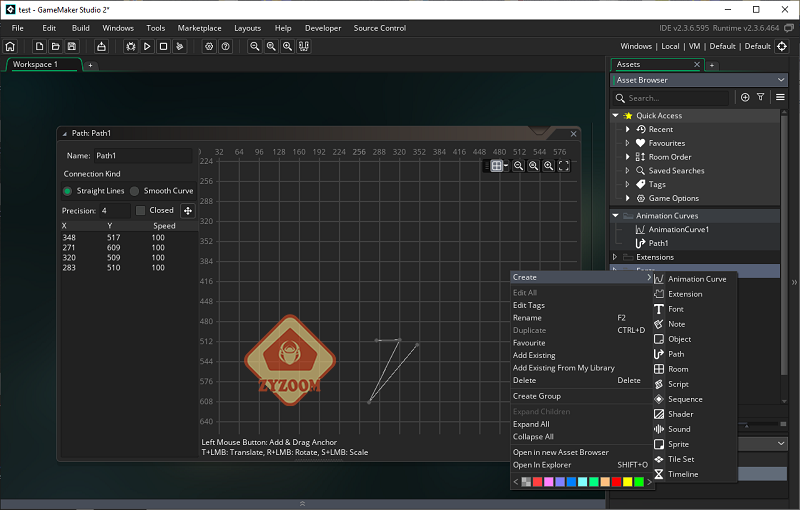800x510 pixels.
Task: Open the Asset Browser dropdown
Action: tap(699, 80)
